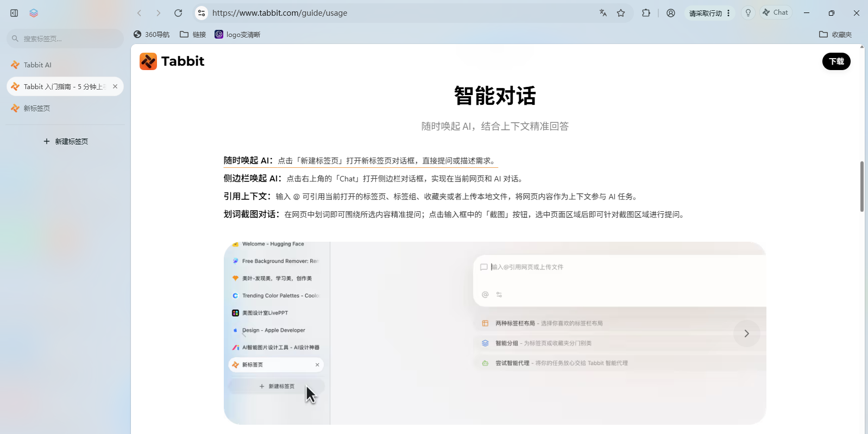Image resolution: width=868 pixels, height=434 pixels.
Task: Click the Tabbit logo on the page
Action: coord(172,61)
